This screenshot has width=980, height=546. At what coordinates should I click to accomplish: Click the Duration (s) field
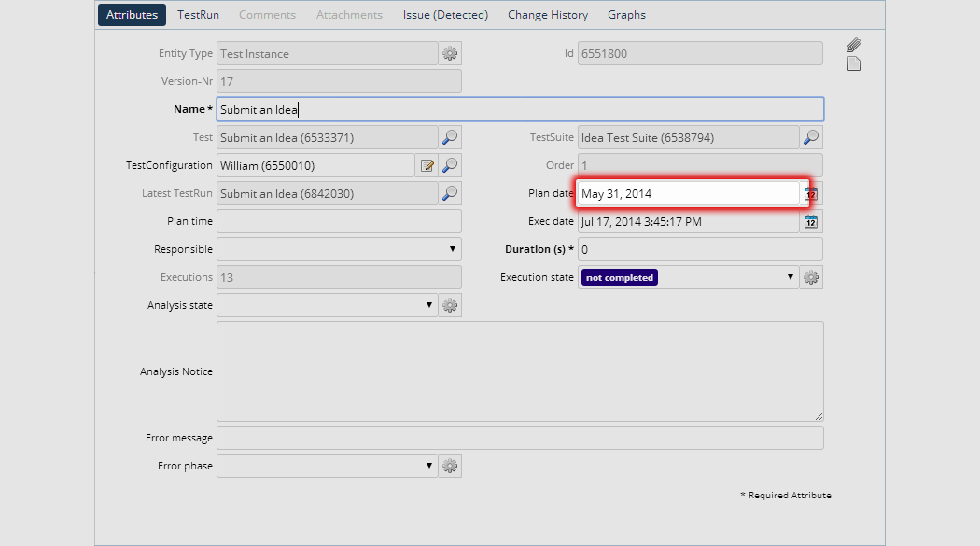pyautogui.click(x=701, y=249)
